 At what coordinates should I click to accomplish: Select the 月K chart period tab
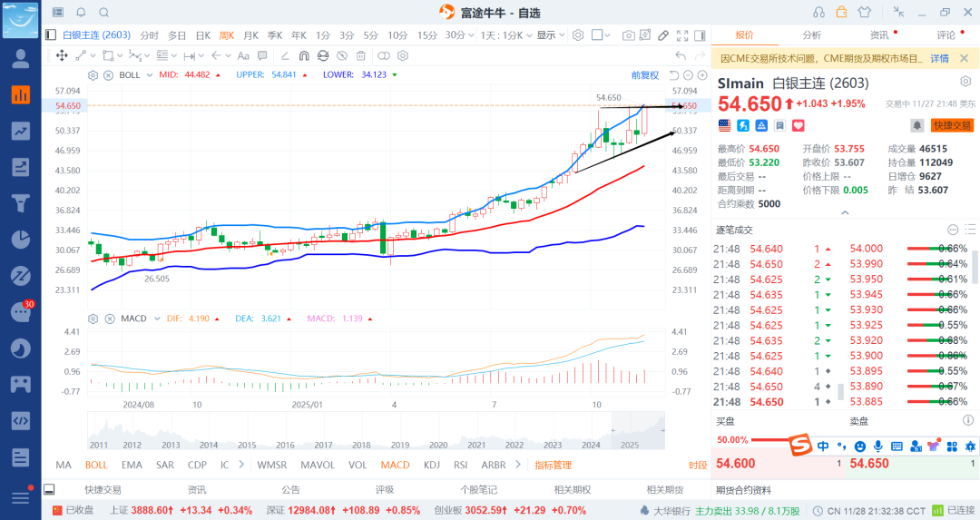click(250, 35)
